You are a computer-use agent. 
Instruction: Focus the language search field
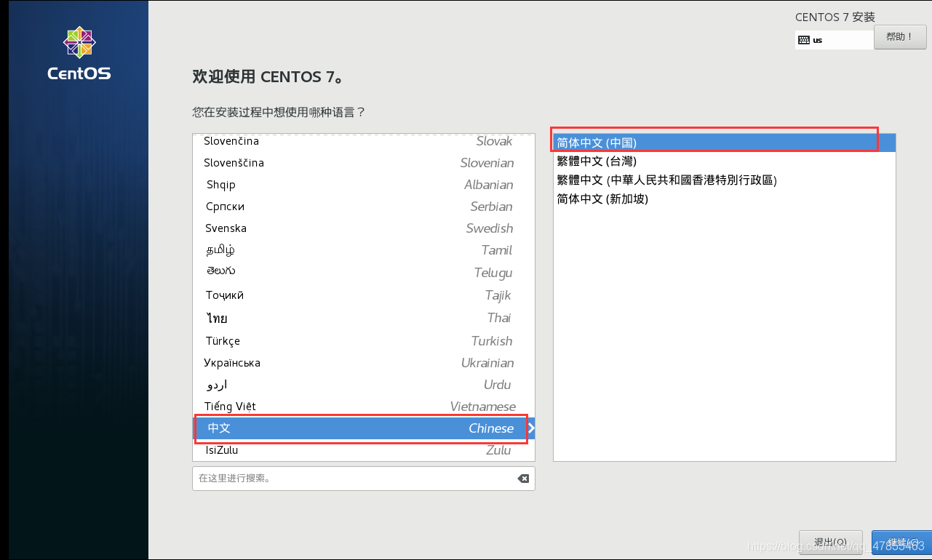click(364, 479)
